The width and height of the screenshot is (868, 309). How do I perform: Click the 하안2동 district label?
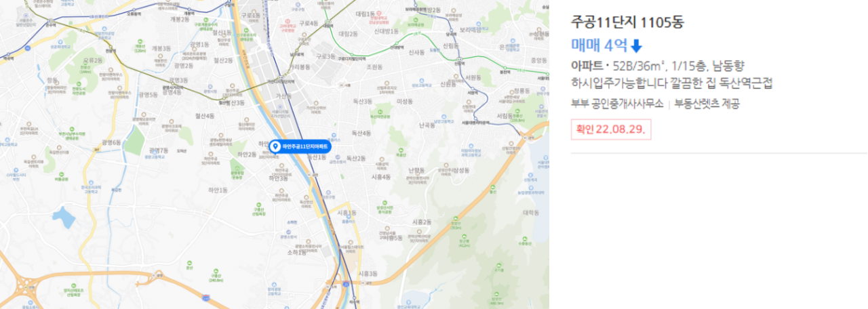pos(246,154)
